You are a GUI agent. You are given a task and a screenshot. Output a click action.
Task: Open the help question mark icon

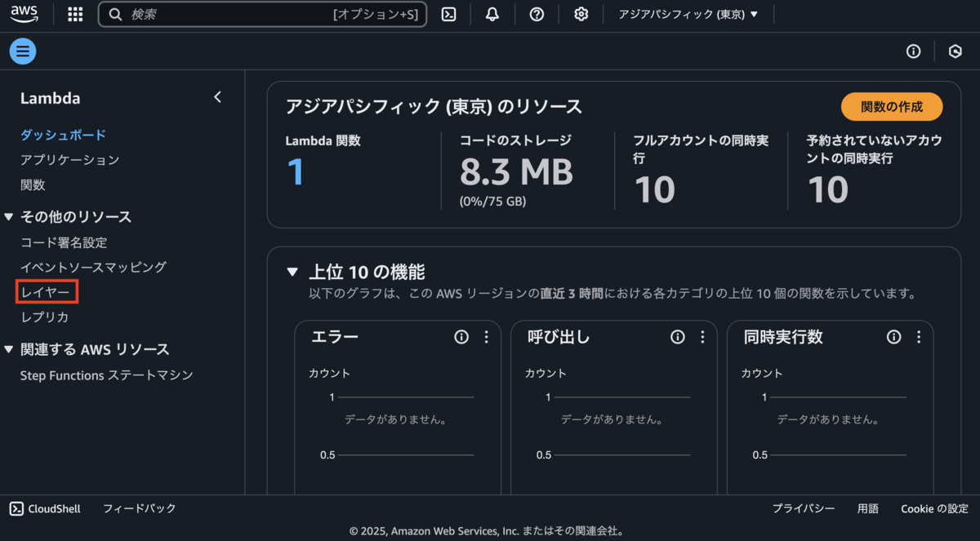[x=537, y=14]
